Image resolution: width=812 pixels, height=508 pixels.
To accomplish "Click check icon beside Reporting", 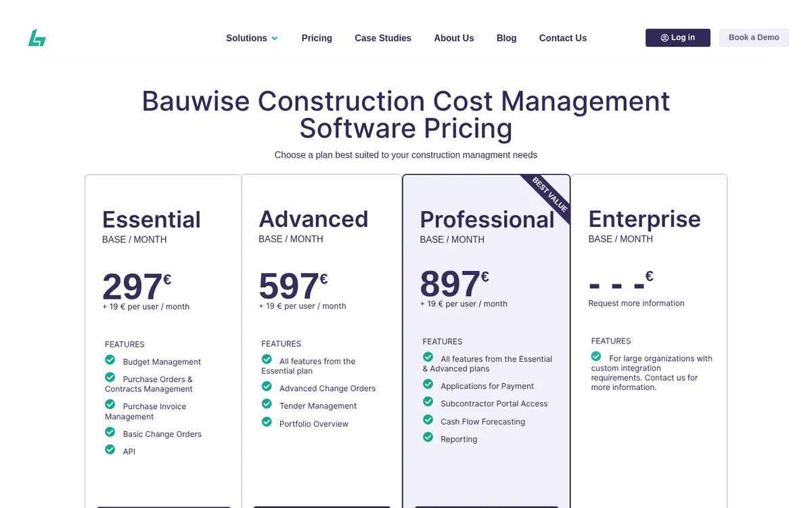I will tap(428, 437).
